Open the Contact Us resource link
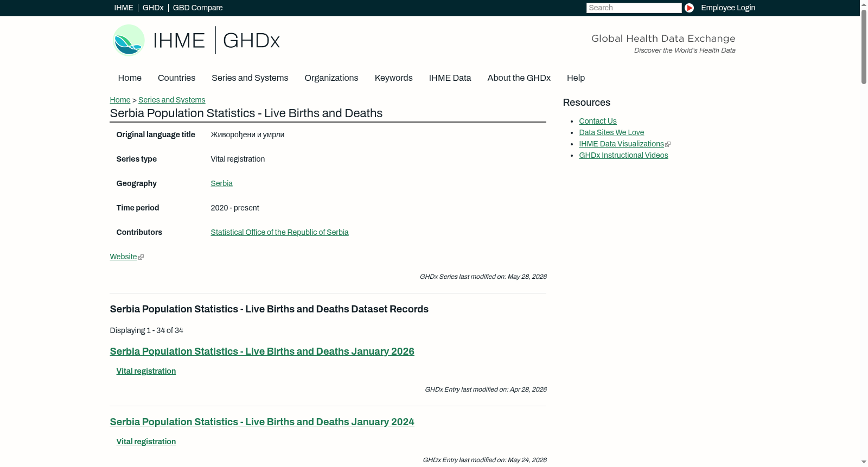 pyautogui.click(x=598, y=121)
